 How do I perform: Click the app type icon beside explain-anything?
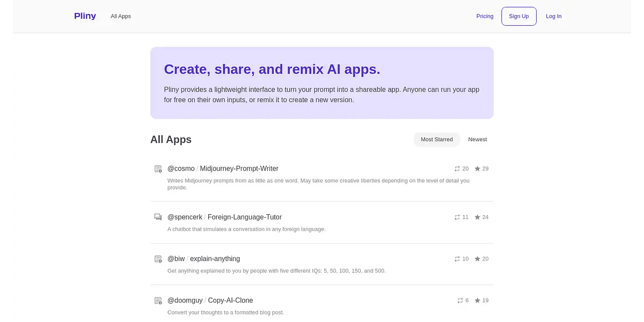(158, 259)
